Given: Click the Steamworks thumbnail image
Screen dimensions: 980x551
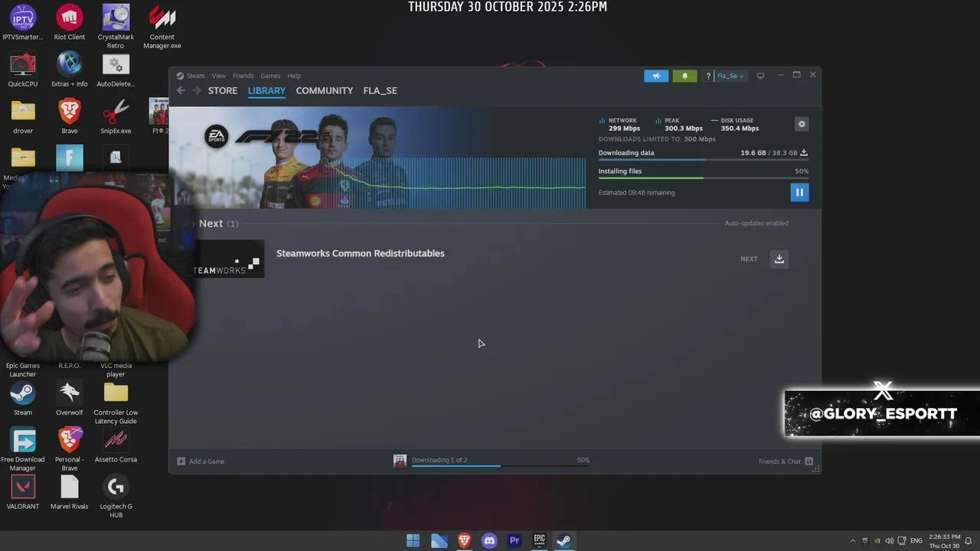Looking at the screenshot, I should pyautogui.click(x=228, y=259).
